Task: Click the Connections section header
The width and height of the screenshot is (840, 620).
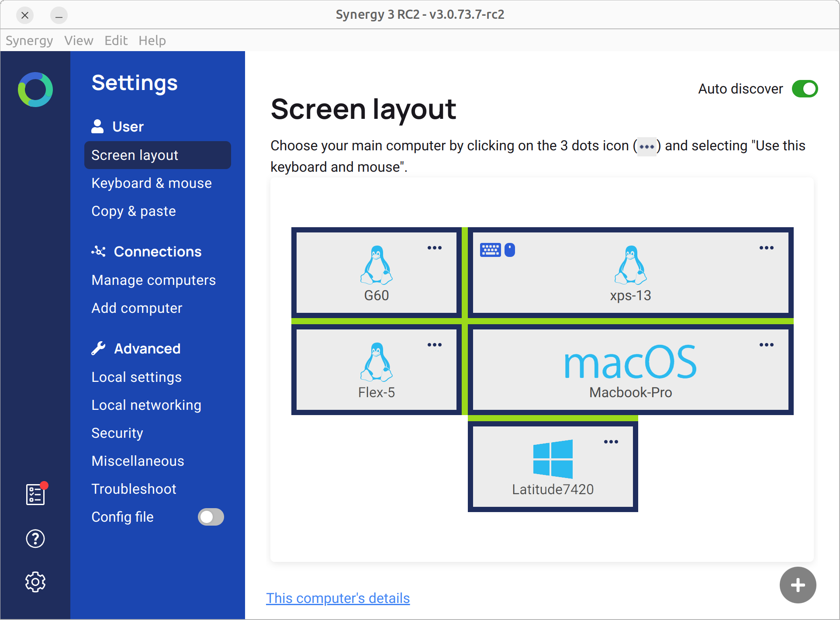Action: click(146, 251)
